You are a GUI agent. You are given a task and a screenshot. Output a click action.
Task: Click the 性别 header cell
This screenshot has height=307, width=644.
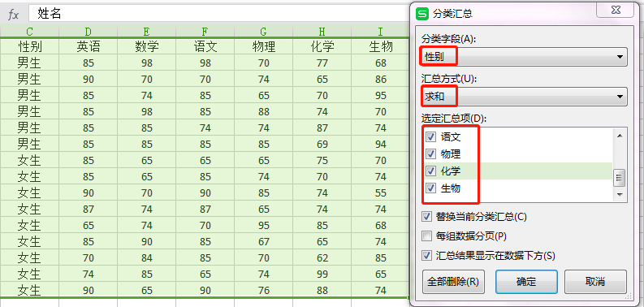point(29,46)
